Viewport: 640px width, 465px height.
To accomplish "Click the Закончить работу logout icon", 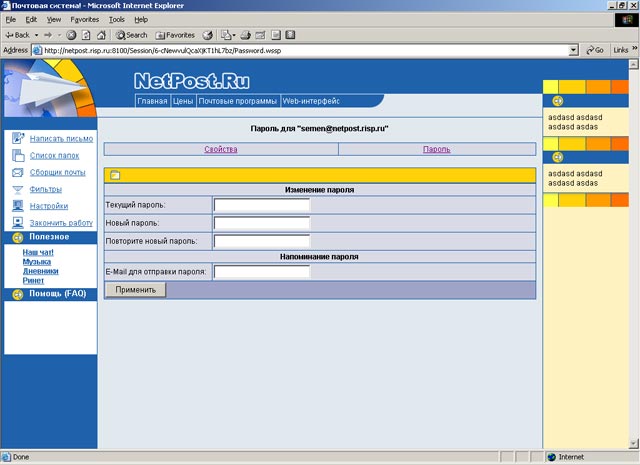I will (18, 222).
